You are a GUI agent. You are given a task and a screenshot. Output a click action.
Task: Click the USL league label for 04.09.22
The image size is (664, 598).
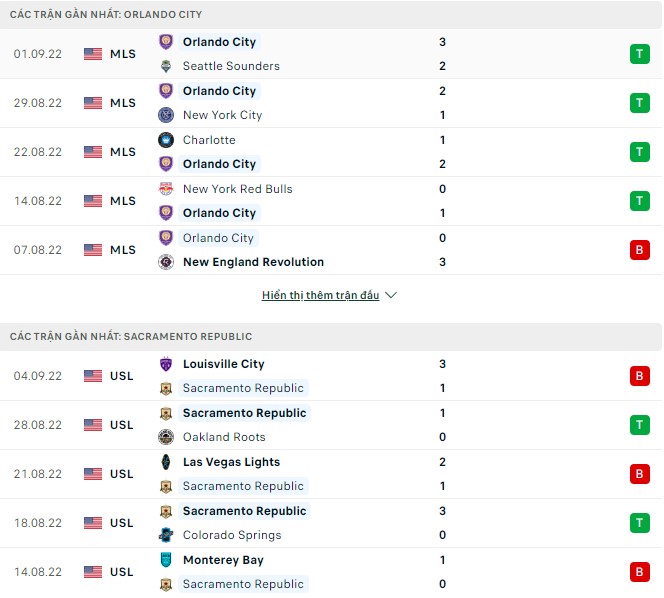121,376
